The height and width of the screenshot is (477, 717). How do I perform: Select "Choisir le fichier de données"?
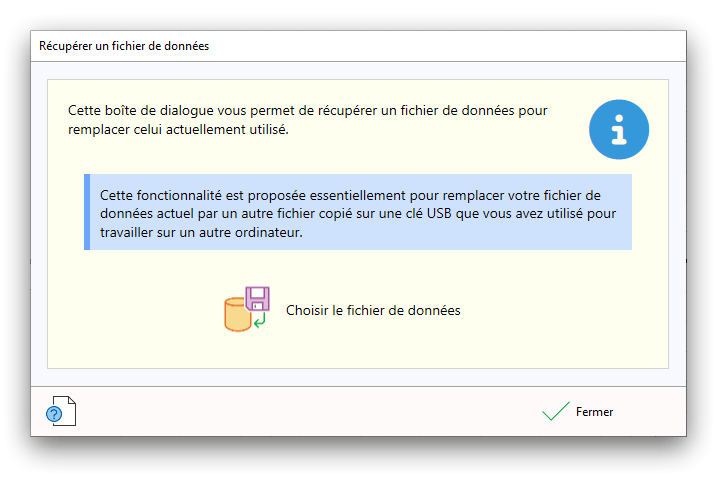click(373, 311)
